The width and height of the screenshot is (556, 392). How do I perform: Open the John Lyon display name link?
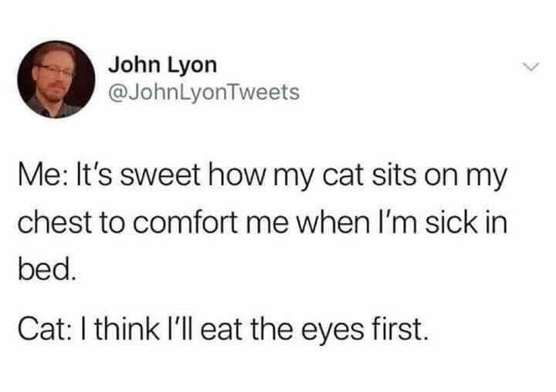pyautogui.click(x=162, y=66)
